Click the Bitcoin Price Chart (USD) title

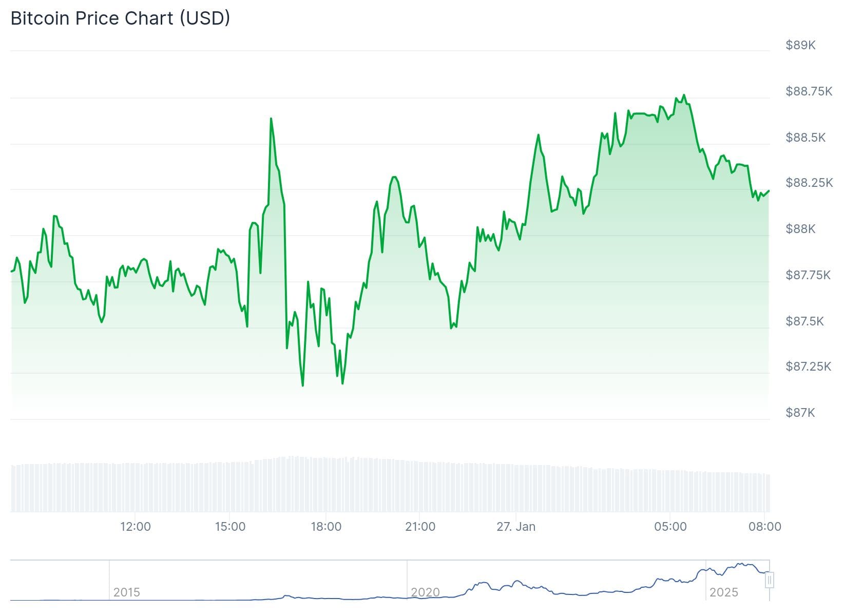(x=120, y=18)
